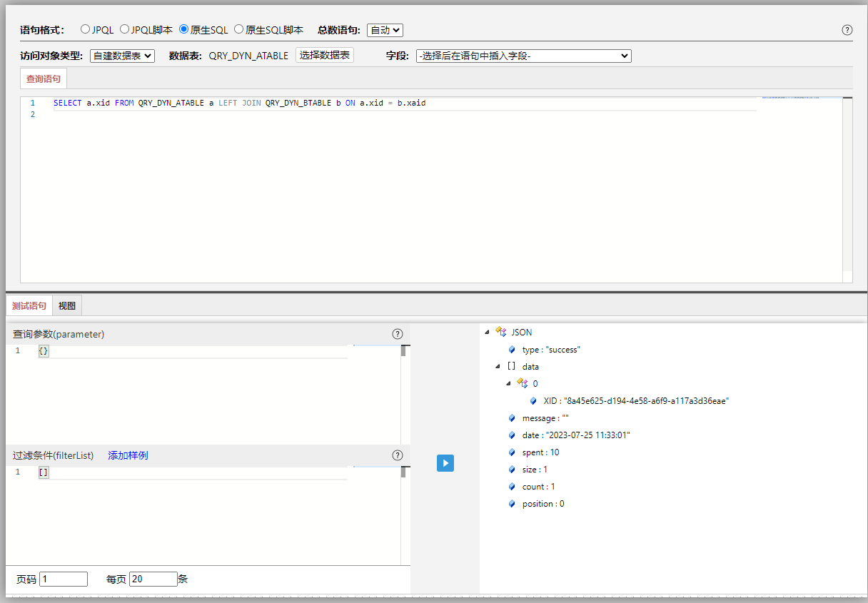The height and width of the screenshot is (603, 868).
Task: Click the 添加样例 link
Action: (128, 455)
